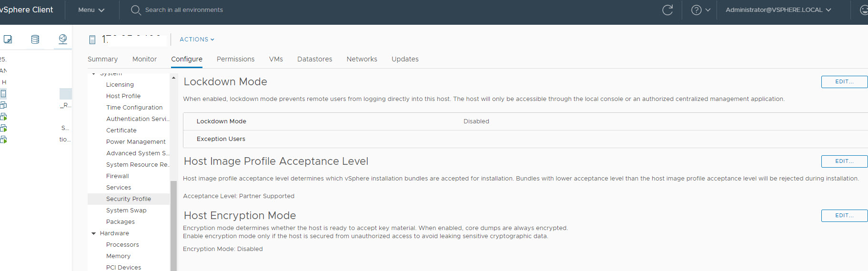Switch to the Storage inventory view
The image size is (868, 271).
point(35,39)
